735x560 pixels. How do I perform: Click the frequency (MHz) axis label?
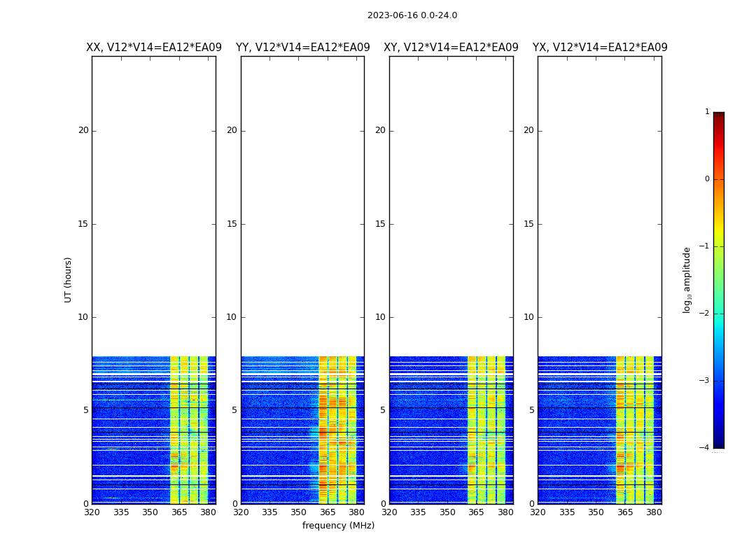(x=338, y=526)
